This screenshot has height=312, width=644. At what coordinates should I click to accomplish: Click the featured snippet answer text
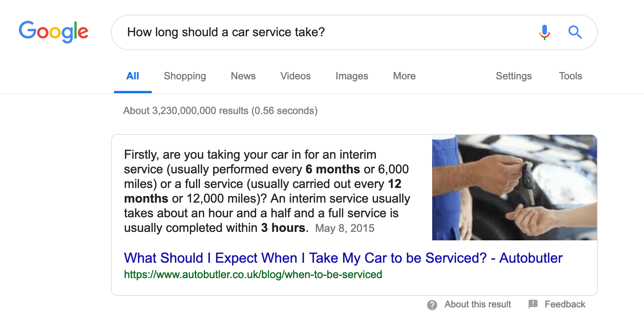pos(267,191)
